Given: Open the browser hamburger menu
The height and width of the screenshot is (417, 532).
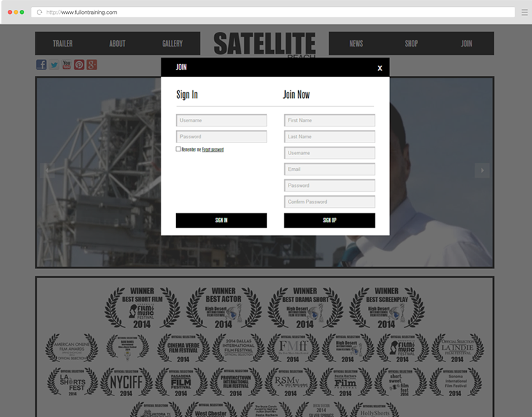Looking at the screenshot, I should (524, 13).
